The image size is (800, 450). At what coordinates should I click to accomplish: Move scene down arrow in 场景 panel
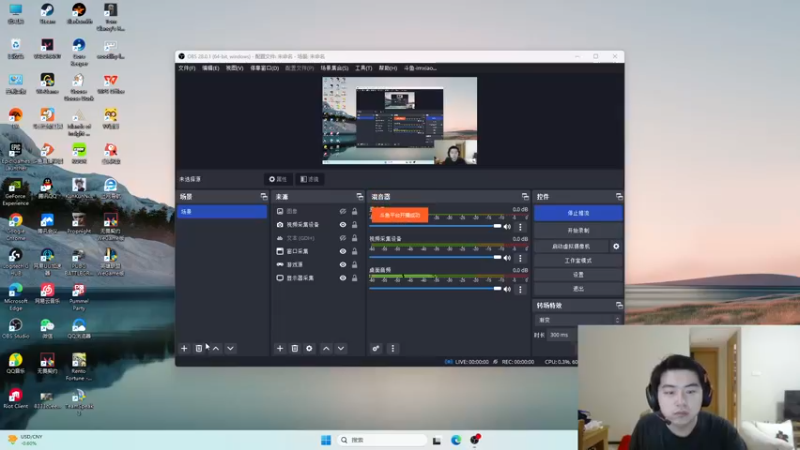click(231, 348)
